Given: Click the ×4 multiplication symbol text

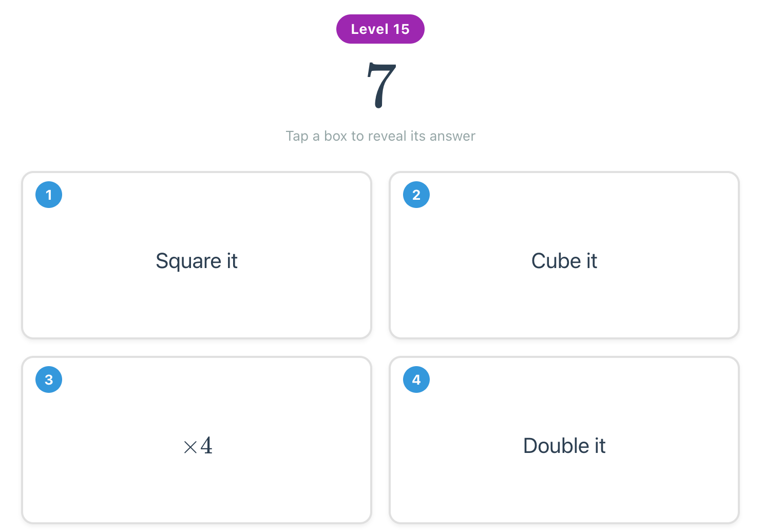Looking at the screenshot, I should [198, 446].
